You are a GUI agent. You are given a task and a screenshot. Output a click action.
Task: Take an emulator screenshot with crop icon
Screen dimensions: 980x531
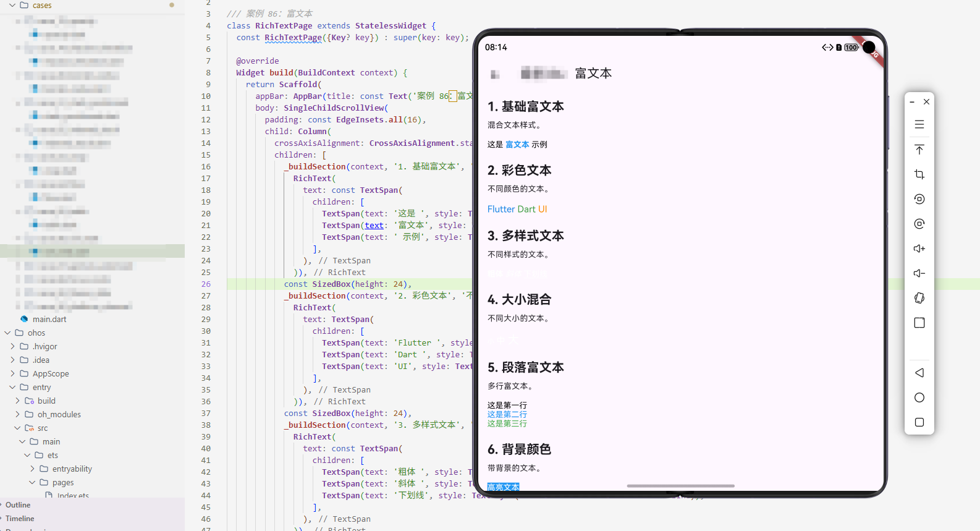919,174
